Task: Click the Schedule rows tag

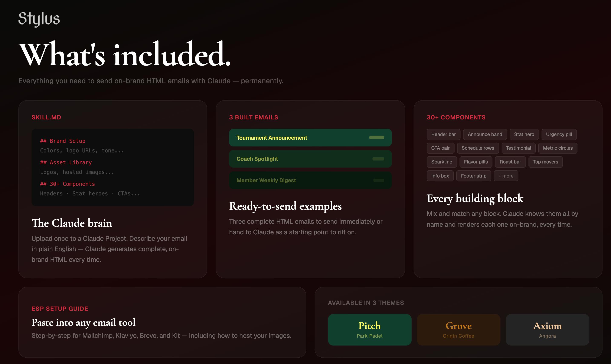Action: (x=478, y=148)
